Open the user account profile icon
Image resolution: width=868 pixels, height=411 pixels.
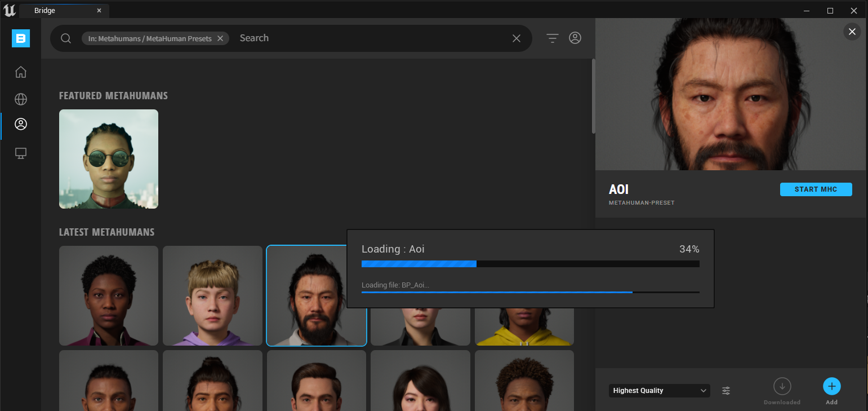pyautogui.click(x=575, y=38)
